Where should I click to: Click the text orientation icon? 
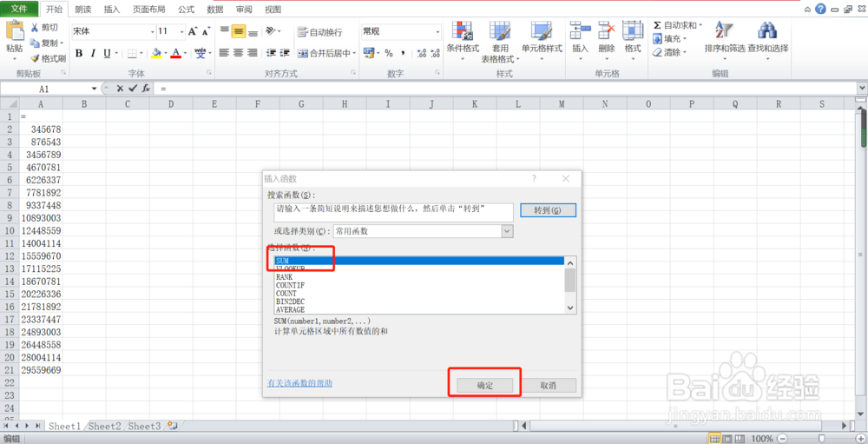270,31
